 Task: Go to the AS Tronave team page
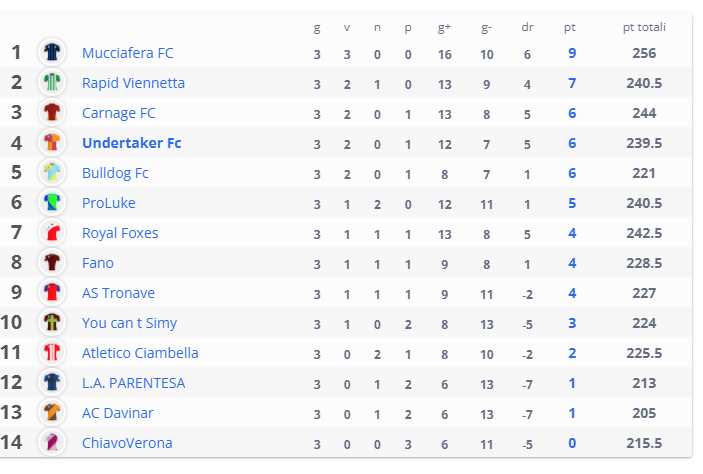click(118, 293)
